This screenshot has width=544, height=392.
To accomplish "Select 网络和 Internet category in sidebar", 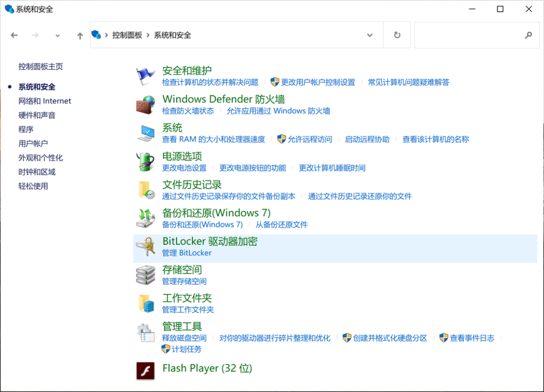I will pyautogui.click(x=45, y=101).
